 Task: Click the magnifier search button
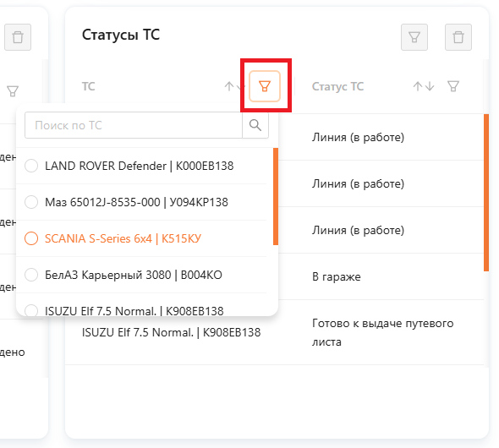(255, 125)
